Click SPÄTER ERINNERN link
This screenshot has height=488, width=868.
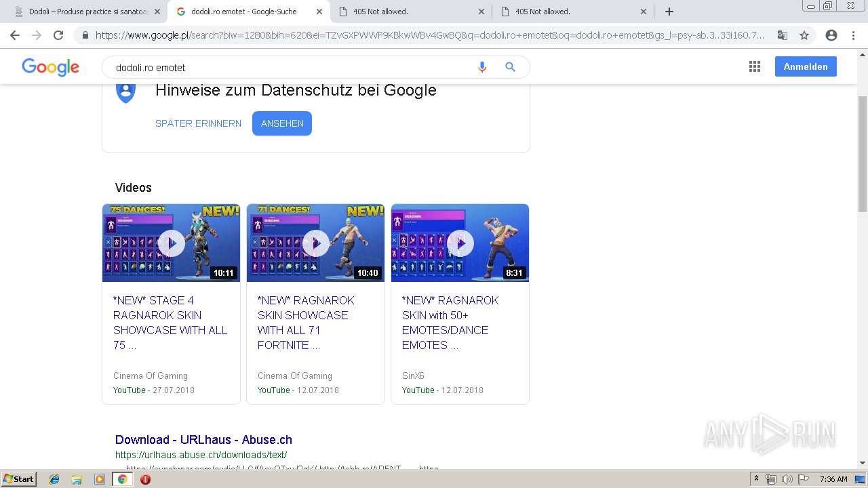point(198,123)
